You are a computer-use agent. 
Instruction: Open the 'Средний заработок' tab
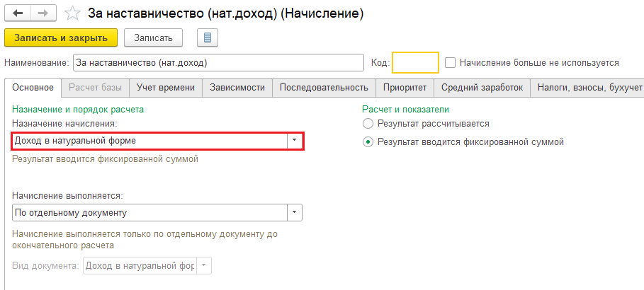pos(482,88)
